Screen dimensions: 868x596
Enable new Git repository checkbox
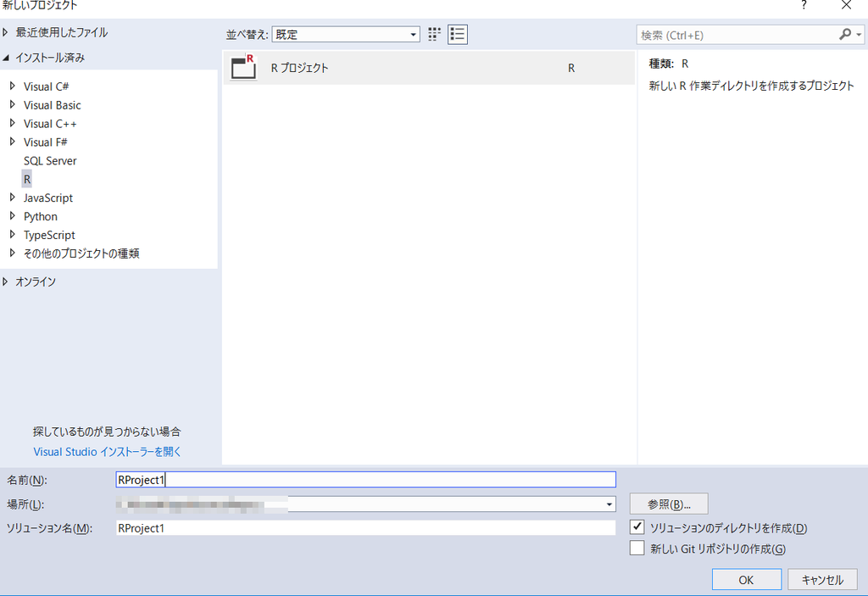pos(637,548)
